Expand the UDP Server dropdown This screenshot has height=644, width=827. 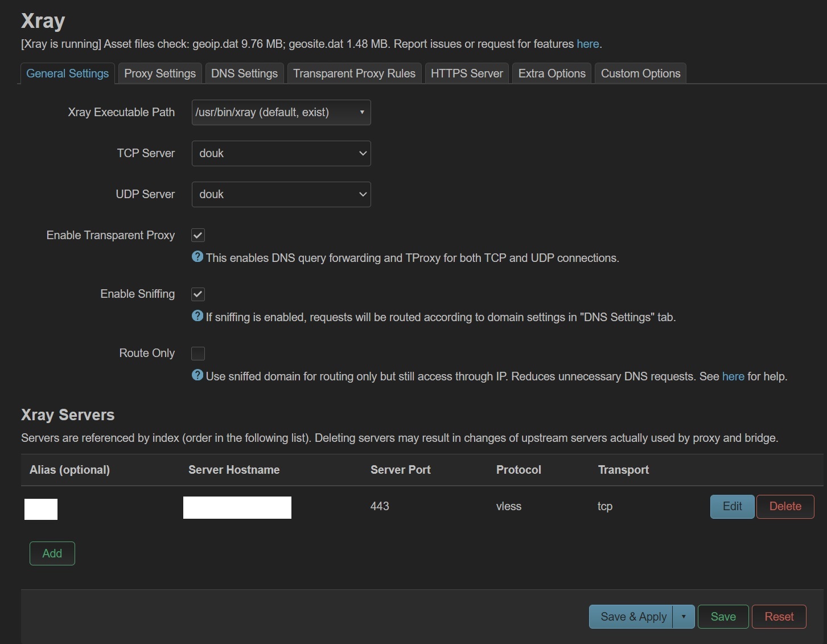[x=281, y=195]
